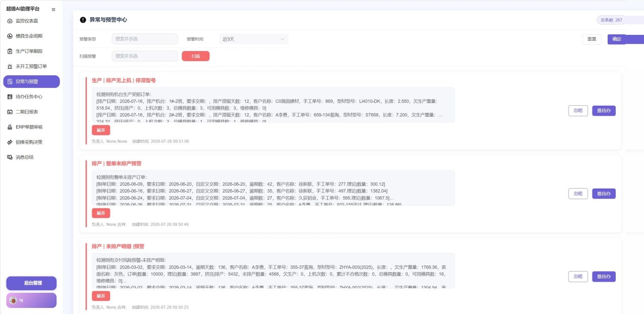Click the 排产 | 整单未排产预警 title
The image size is (644, 314).
point(116,164)
